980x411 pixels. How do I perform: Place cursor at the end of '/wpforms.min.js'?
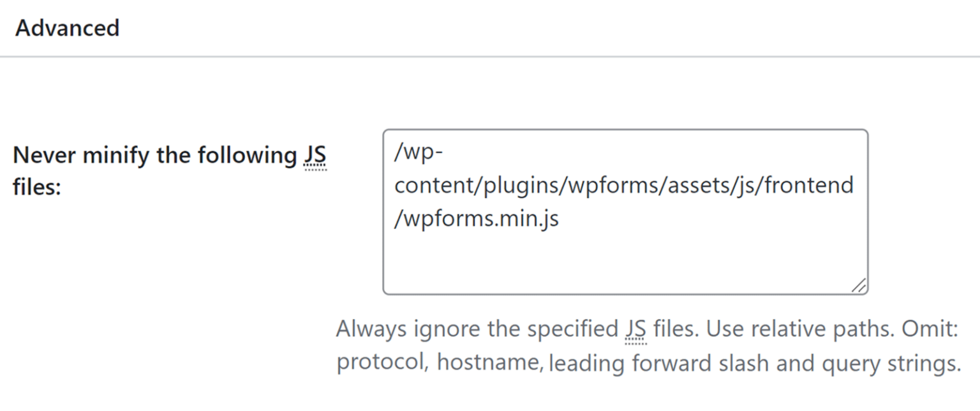560,219
